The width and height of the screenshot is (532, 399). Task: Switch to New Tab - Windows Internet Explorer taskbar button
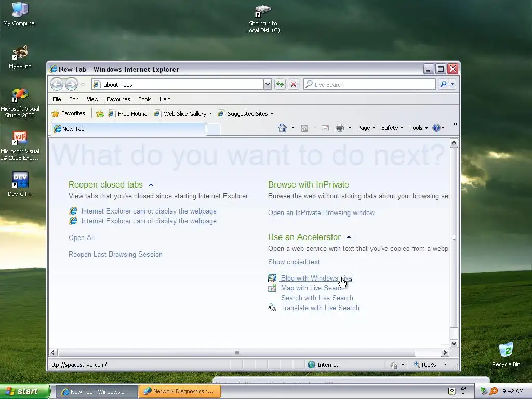(x=97, y=392)
